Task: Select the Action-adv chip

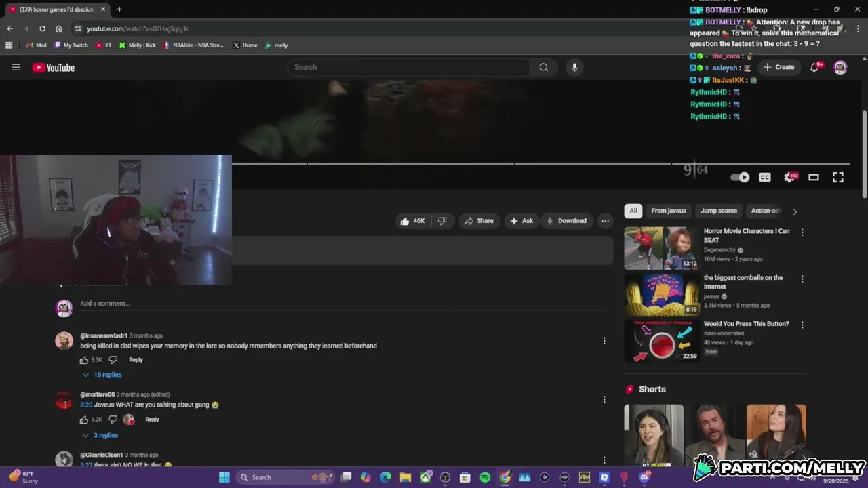Action: tap(766, 211)
